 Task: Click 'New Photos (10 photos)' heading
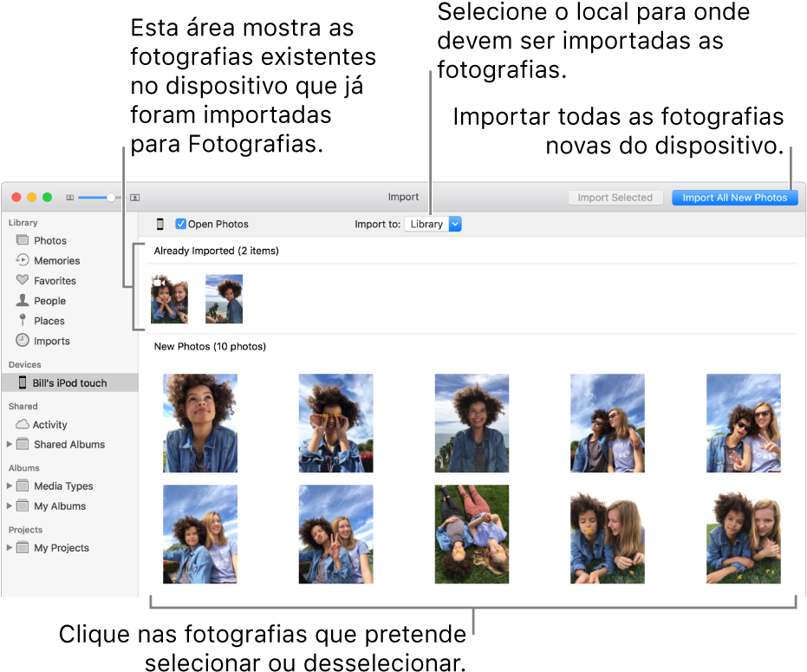click(210, 347)
